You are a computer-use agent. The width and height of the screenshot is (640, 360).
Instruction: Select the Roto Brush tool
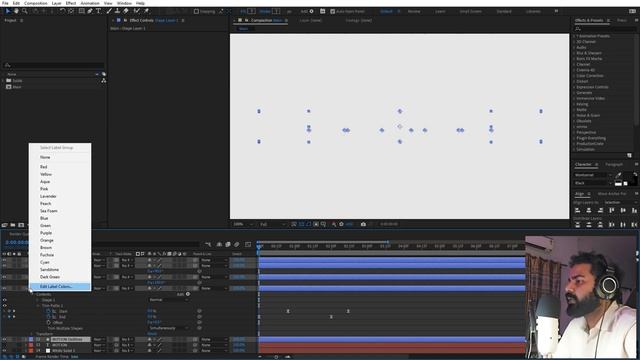(x=137, y=11)
